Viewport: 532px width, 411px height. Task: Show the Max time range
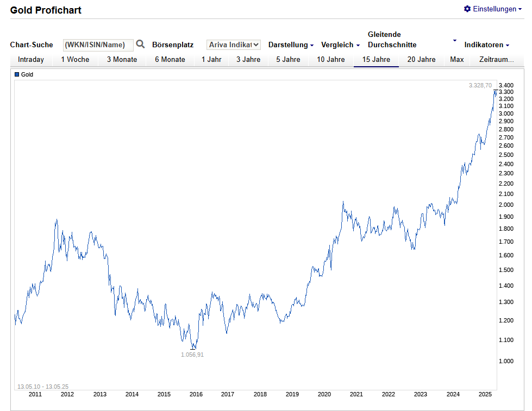(x=457, y=60)
